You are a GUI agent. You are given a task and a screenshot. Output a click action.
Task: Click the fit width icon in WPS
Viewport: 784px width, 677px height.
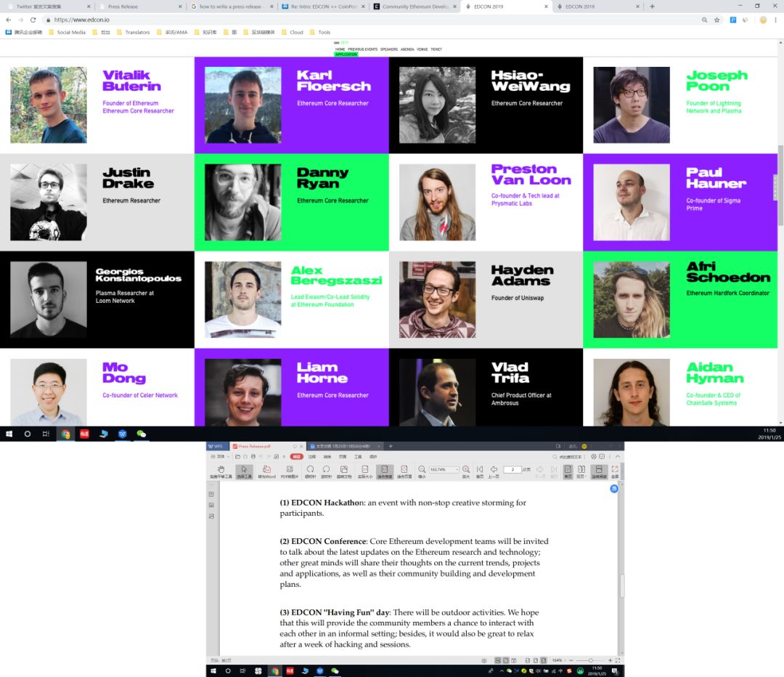(385, 471)
